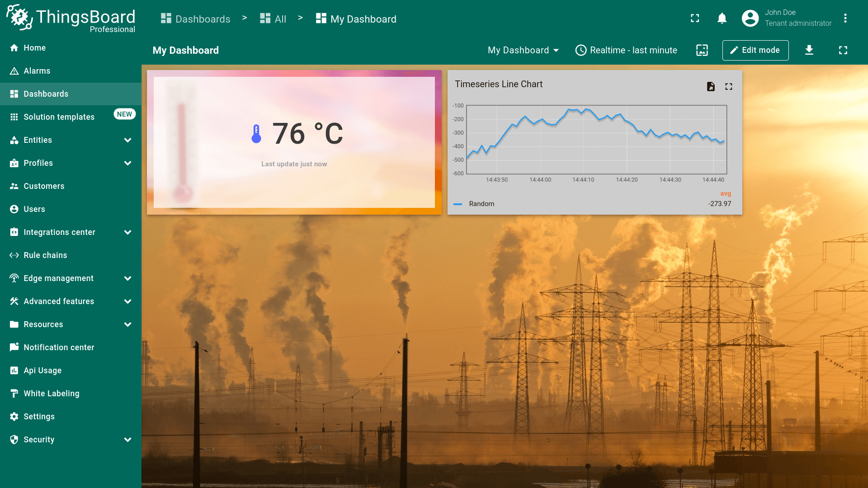The width and height of the screenshot is (868, 488).
Task: Click the blue thermometer icon
Action: tap(256, 134)
